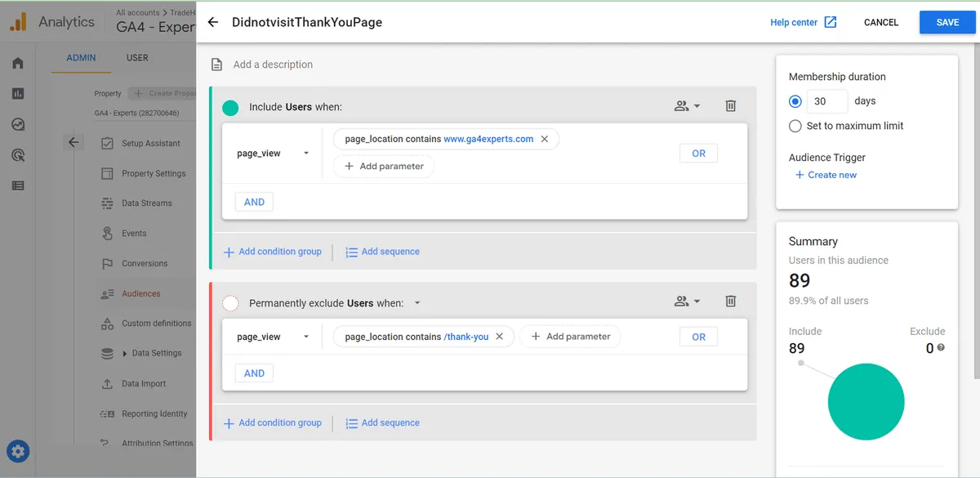Open the Reports icon in left rail
This screenshot has height=478, width=980.
(18, 94)
